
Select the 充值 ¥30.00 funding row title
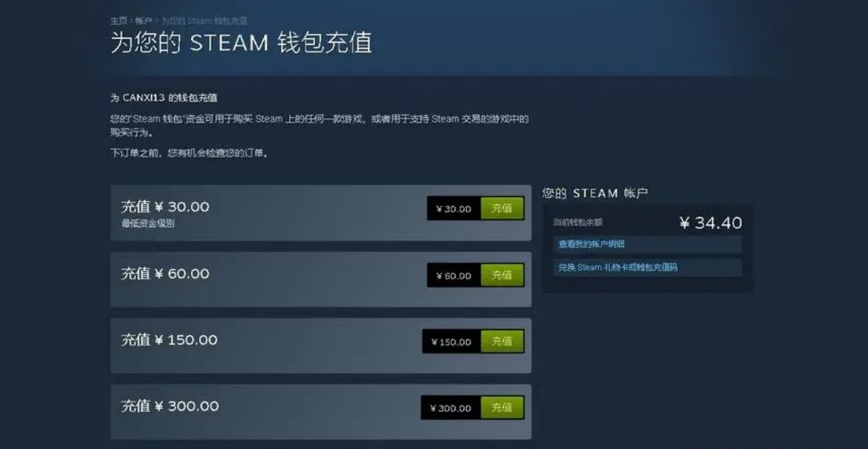point(165,207)
